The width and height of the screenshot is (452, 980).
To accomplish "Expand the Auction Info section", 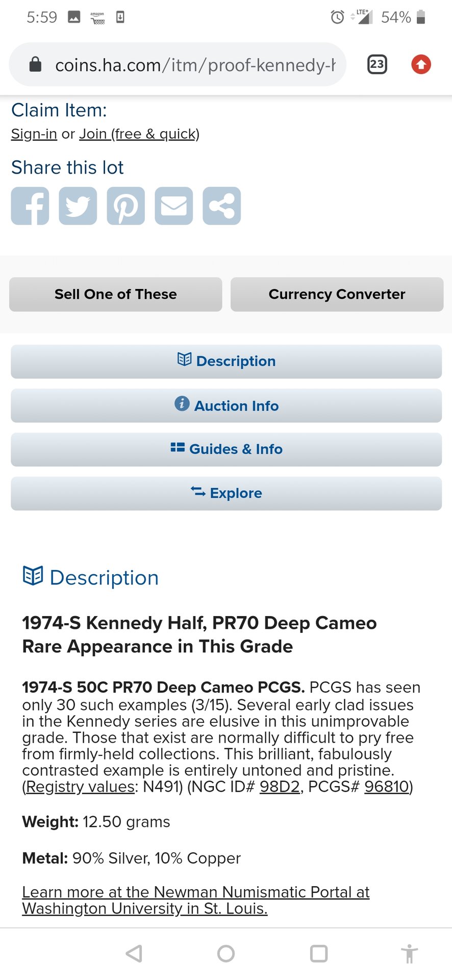I will [226, 406].
